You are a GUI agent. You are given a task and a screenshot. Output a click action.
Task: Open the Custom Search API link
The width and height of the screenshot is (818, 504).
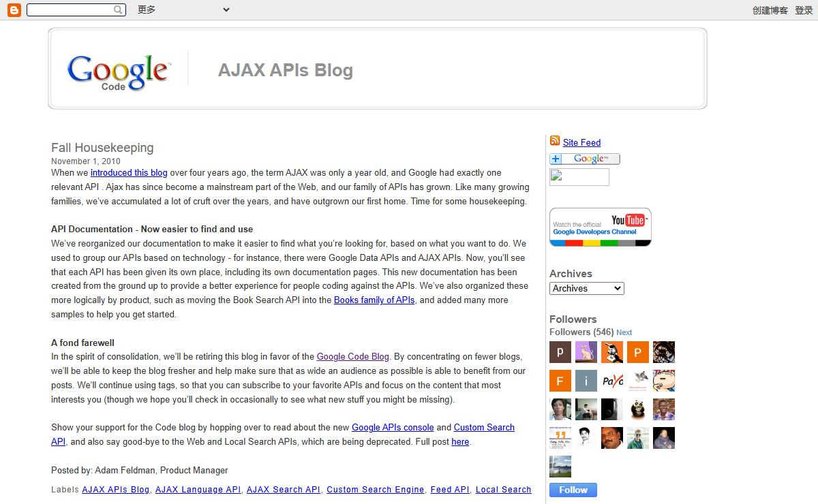(x=484, y=427)
